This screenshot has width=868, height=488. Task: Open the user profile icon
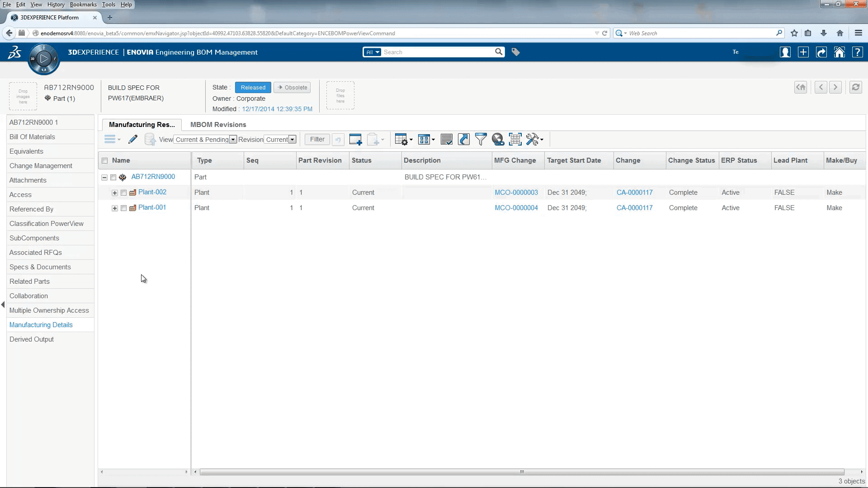coord(785,52)
